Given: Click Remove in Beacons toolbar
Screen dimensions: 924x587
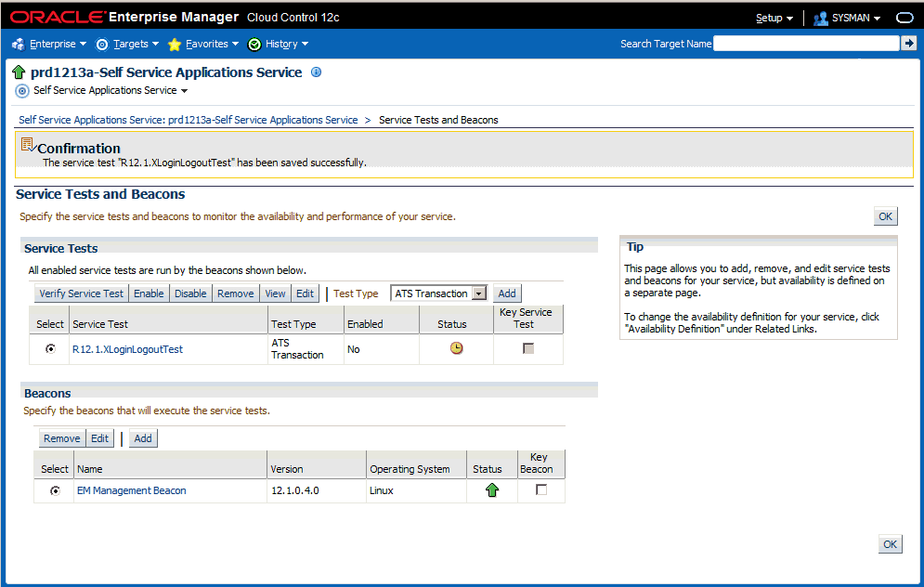Looking at the screenshot, I should 62,438.
